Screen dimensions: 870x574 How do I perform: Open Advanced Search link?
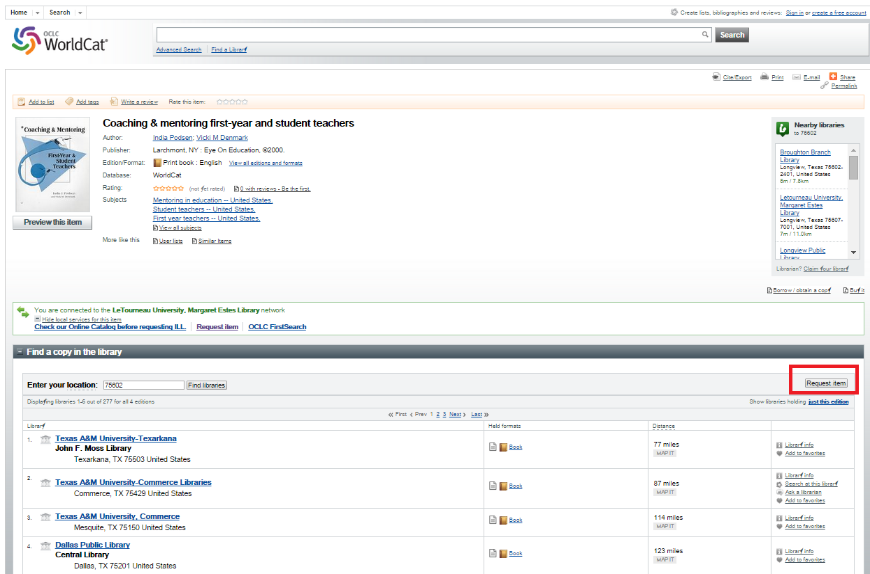179,49
